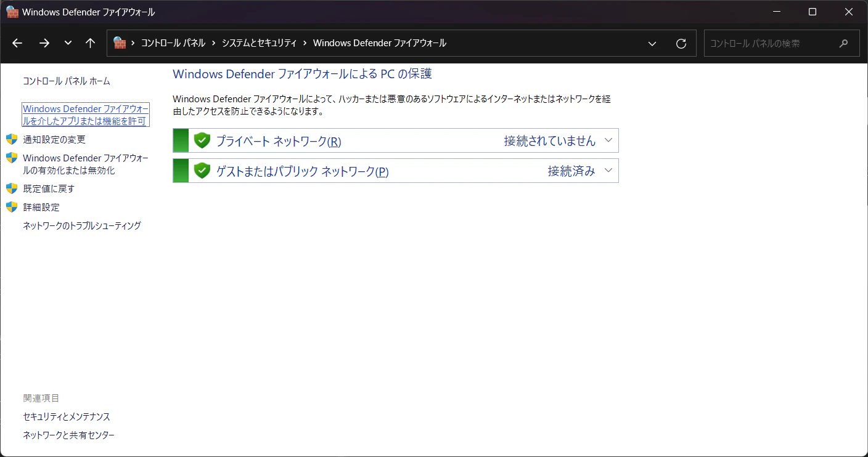The width and height of the screenshot is (868, 457).
Task: Open アプリまたは機能を許可 link
Action: 85,115
